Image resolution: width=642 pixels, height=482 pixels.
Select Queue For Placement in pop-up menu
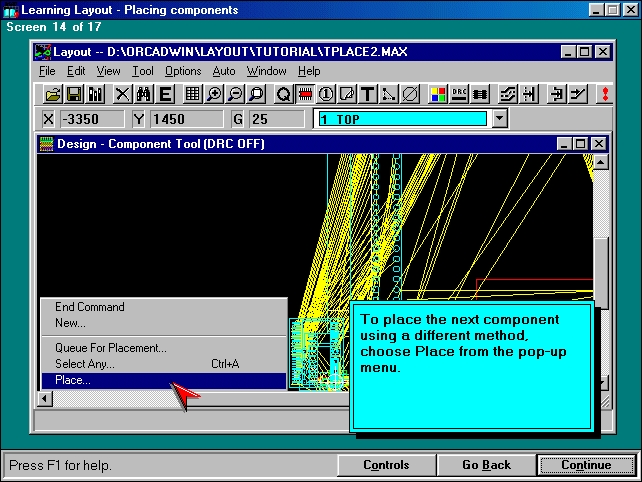111,348
